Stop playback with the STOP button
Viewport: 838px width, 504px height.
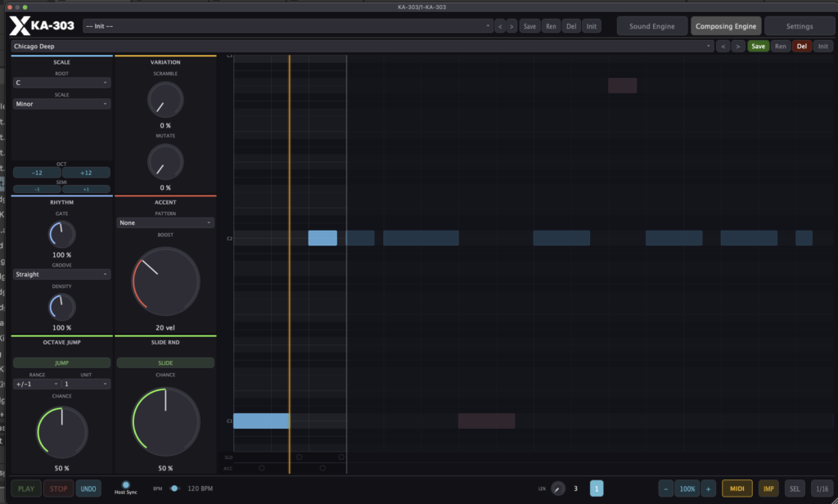[x=58, y=488]
